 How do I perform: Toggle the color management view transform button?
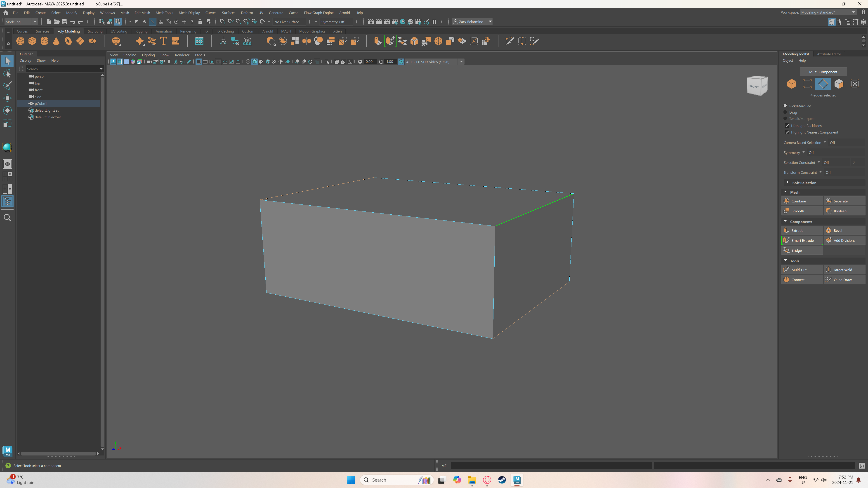[401, 62]
